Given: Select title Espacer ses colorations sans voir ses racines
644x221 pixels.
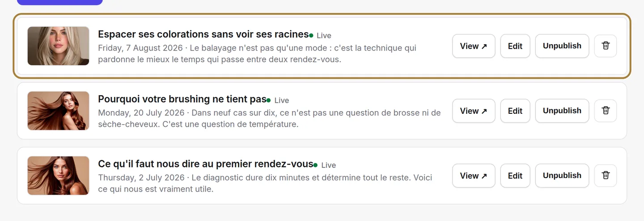Looking at the screenshot, I should pos(203,34).
